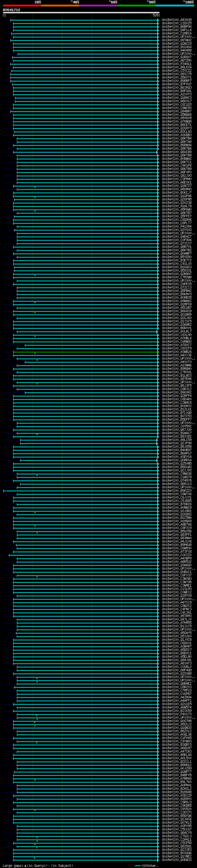Click the white query sequence bar

81,12
